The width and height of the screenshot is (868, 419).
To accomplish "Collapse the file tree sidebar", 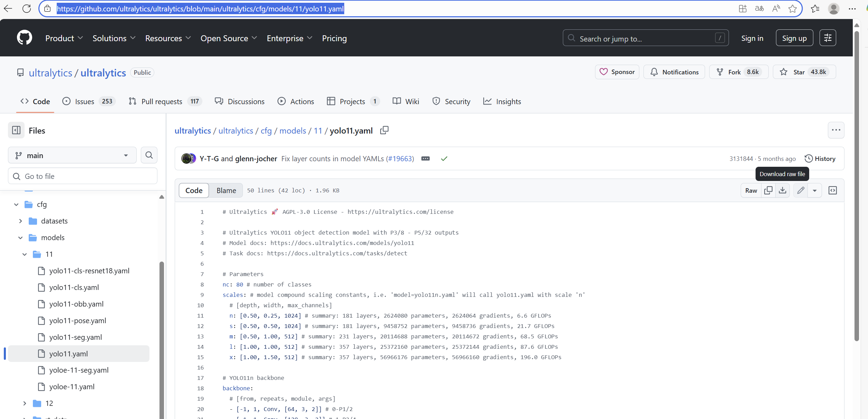I will [x=16, y=130].
